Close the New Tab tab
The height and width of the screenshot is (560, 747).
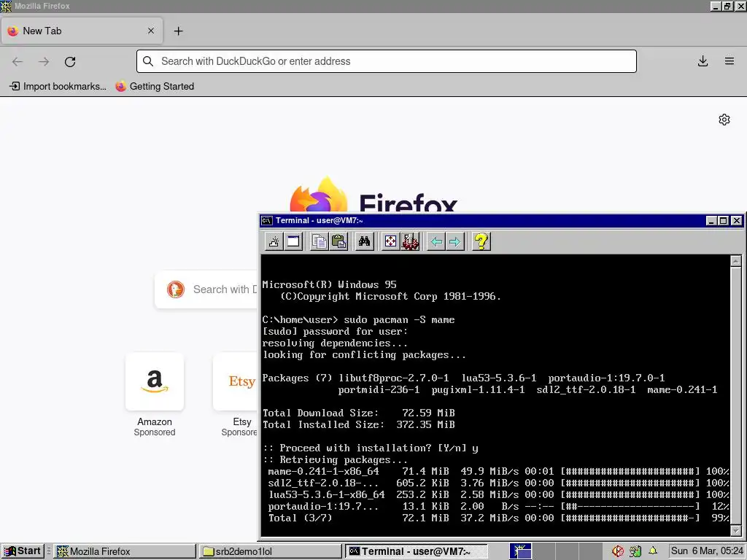click(151, 31)
